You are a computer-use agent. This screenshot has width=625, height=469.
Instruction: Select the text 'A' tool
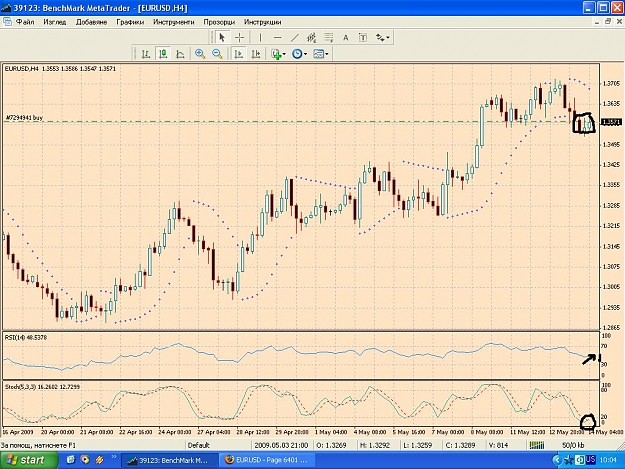pyautogui.click(x=346, y=38)
